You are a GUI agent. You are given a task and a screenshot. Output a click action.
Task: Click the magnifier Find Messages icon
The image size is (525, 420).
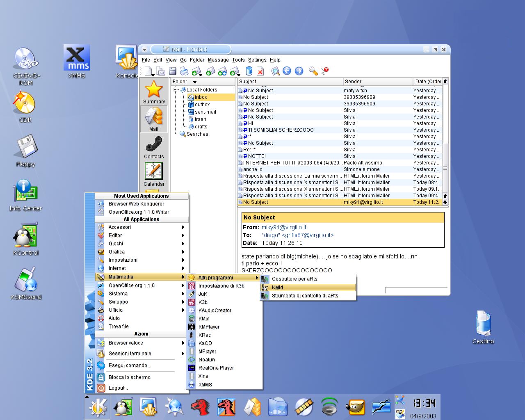tap(275, 71)
